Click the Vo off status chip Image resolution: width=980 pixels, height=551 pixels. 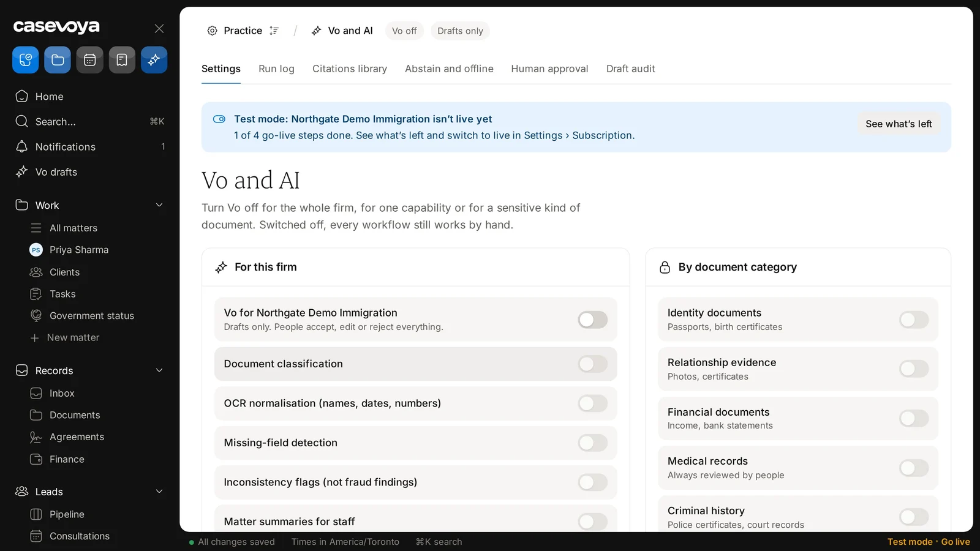point(404,31)
